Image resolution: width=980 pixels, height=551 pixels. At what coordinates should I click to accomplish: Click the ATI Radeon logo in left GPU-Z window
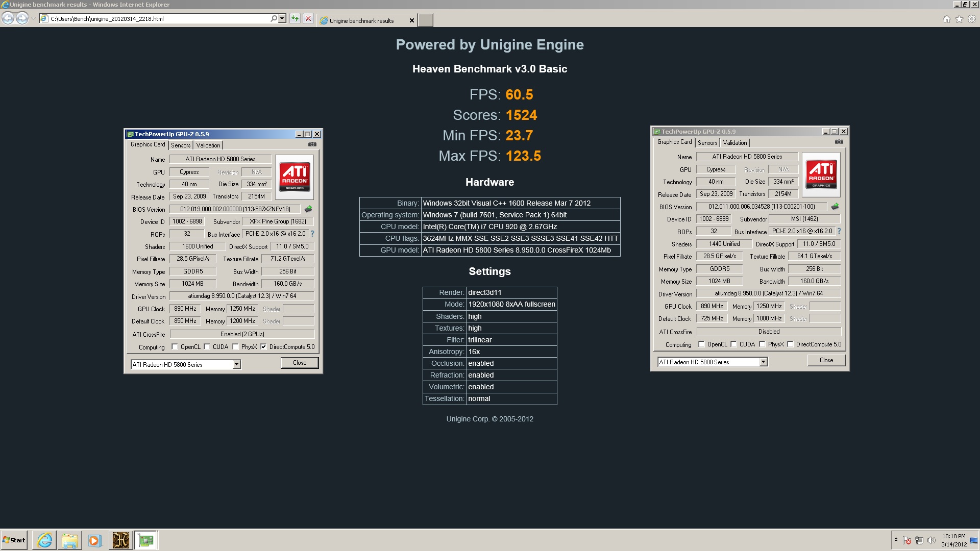tap(295, 177)
